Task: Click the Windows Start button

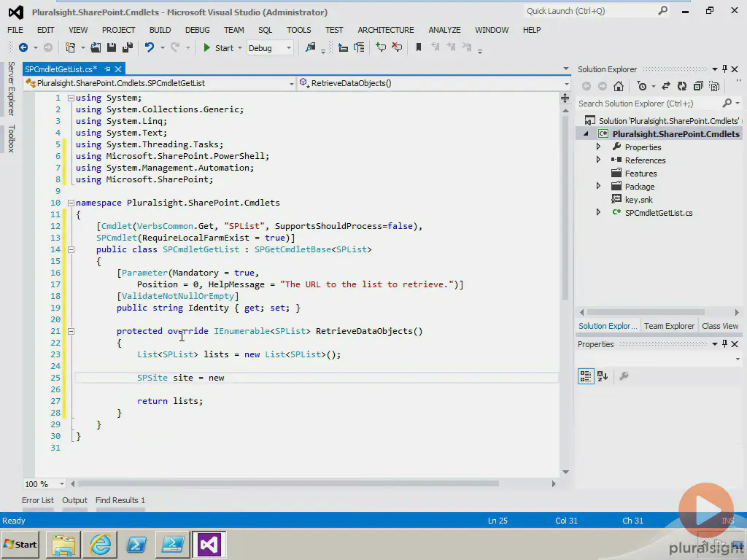Action: tap(20, 544)
